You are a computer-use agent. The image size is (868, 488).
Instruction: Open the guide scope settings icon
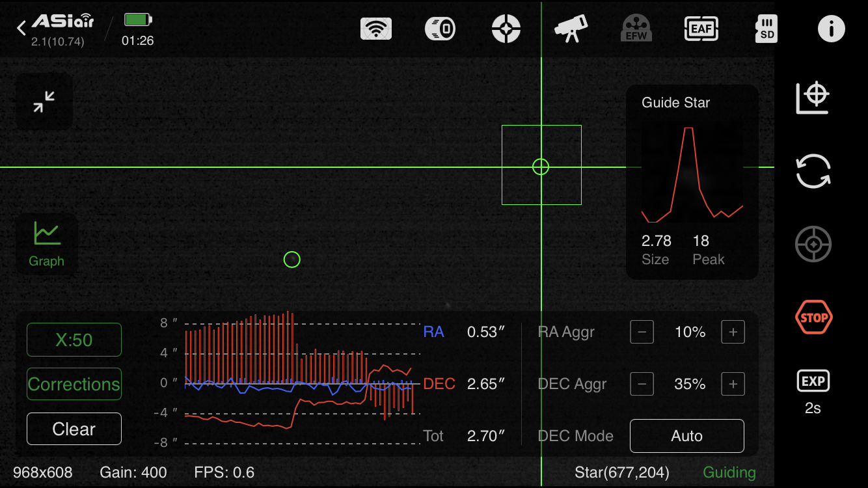click(506, 29)
